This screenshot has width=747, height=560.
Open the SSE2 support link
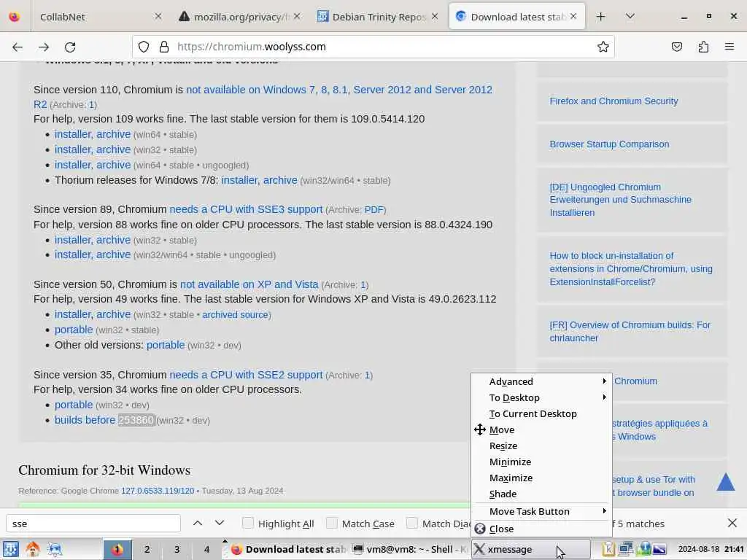246,375
